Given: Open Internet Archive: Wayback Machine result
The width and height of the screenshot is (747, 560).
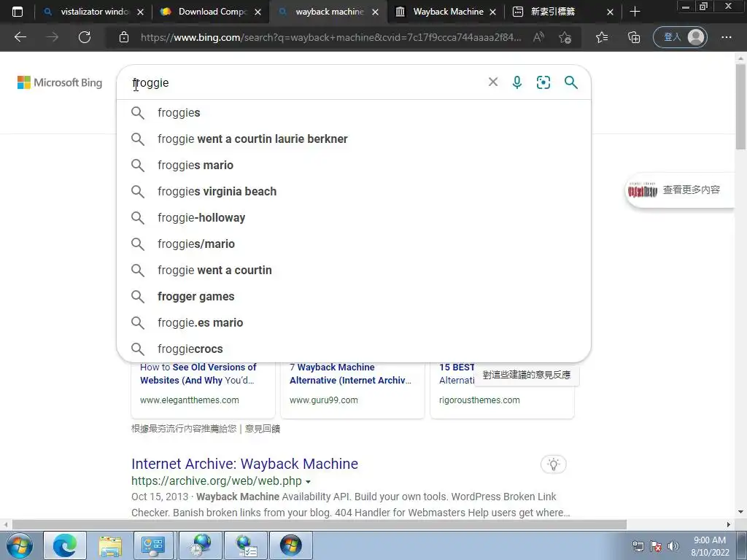Looking at the screenshot, I should point(244,464).
